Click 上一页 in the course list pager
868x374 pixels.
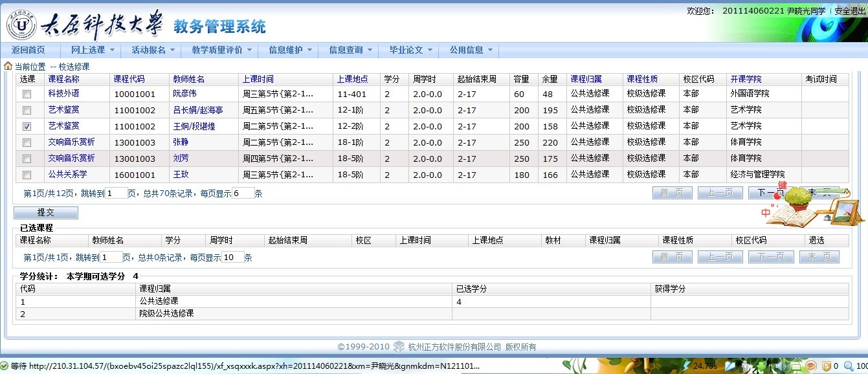pyautogui.click(x=720, y=193)
